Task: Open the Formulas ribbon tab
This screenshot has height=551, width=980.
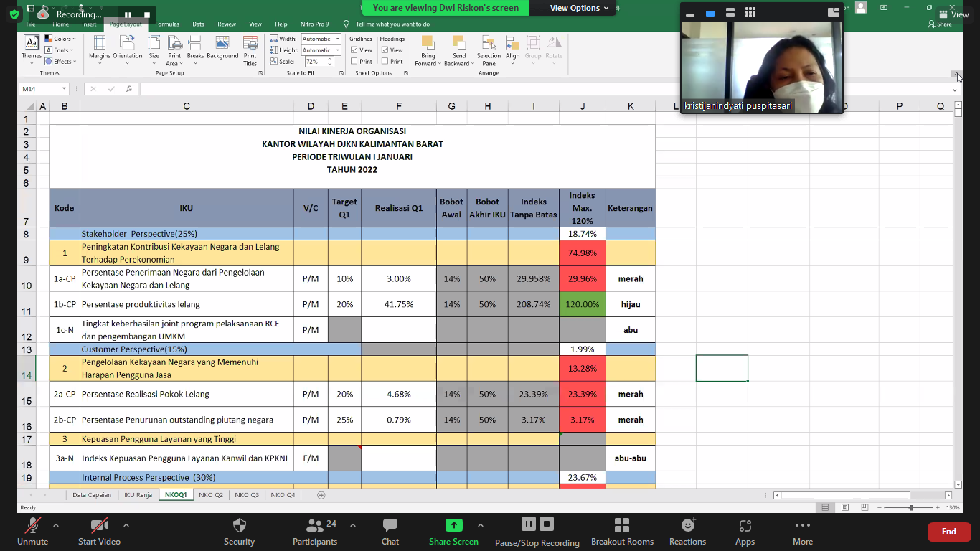Action: pos(167,24)
